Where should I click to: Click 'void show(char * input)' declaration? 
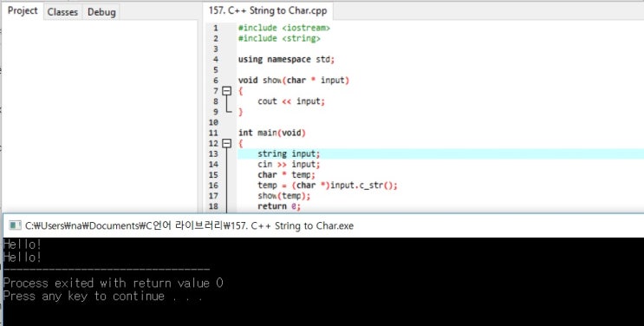coord(294,81)
